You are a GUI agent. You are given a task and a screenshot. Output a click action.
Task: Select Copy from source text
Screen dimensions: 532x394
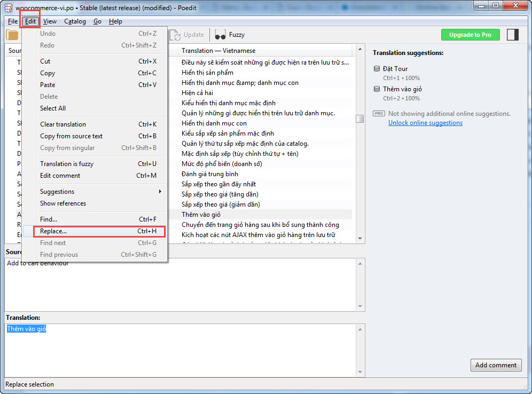(x=71, y=136)
